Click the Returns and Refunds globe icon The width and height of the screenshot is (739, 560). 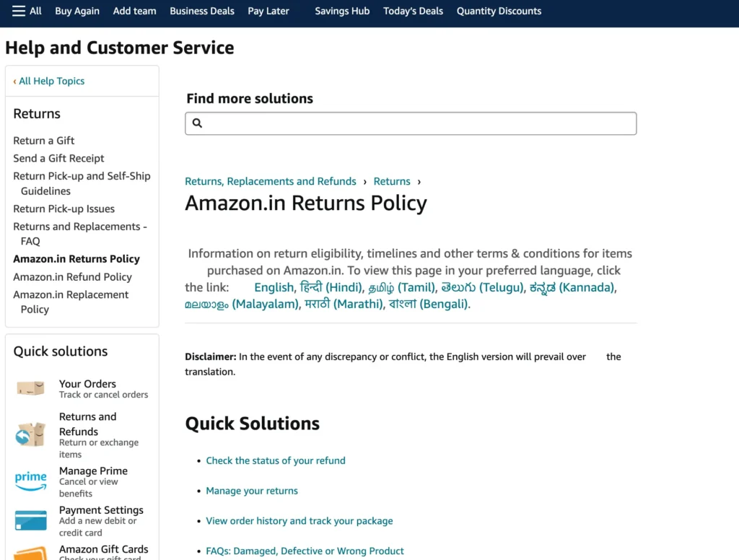[x=30, y=434]
